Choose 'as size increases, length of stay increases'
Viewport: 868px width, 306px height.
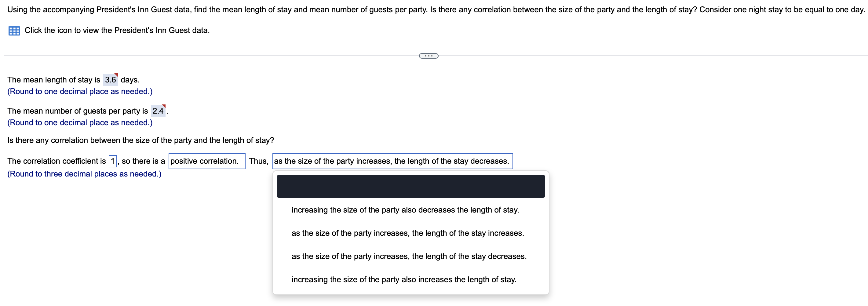tap(411, 233)
